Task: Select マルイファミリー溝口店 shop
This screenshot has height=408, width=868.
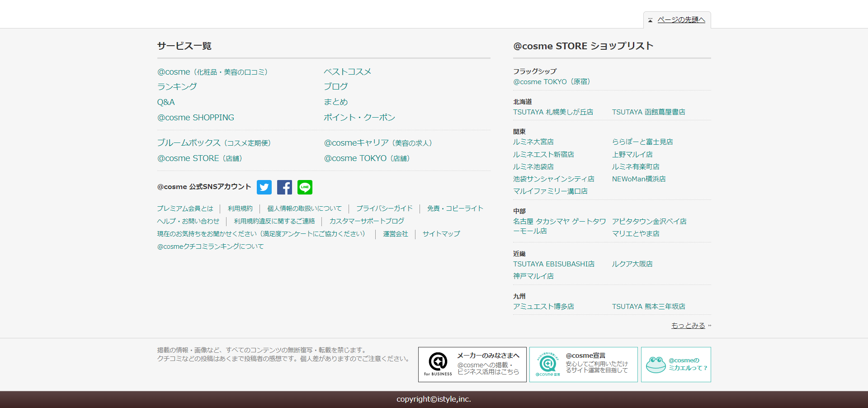Action: 551,191
